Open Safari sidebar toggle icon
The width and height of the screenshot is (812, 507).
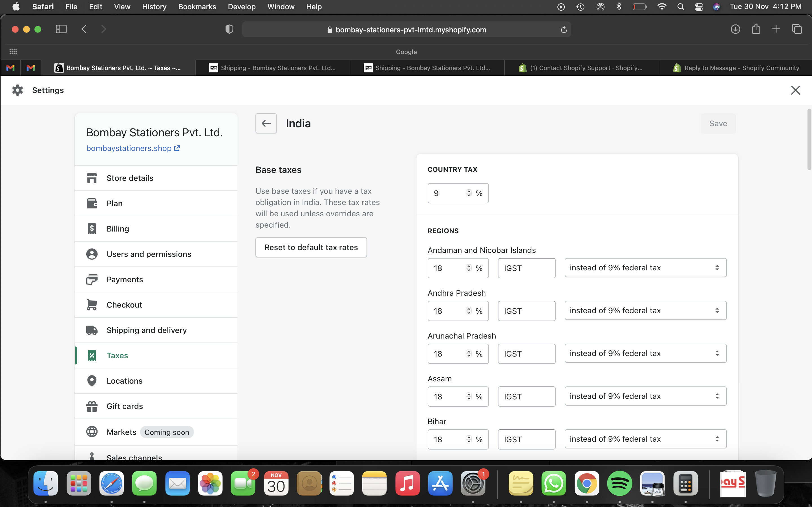[61, 29]
